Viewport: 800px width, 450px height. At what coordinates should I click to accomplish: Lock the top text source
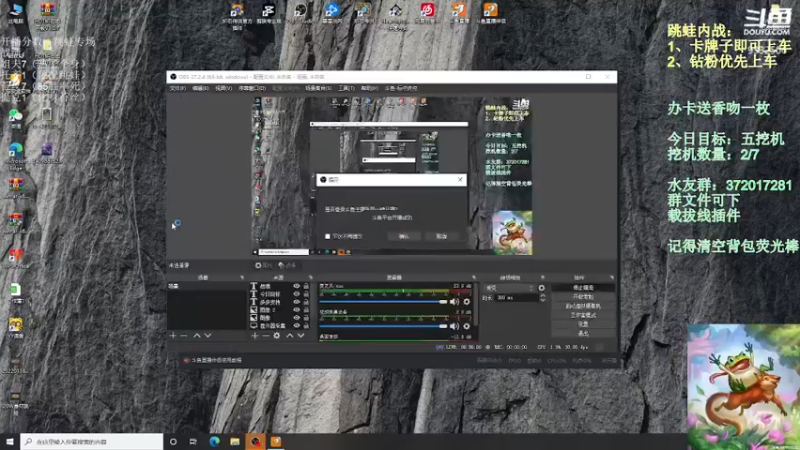point(306,286)
